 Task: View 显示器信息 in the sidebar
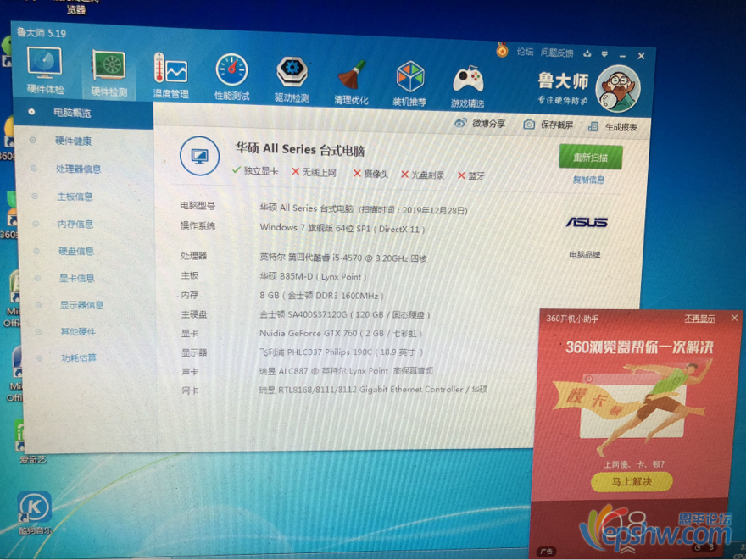(81, 305)
